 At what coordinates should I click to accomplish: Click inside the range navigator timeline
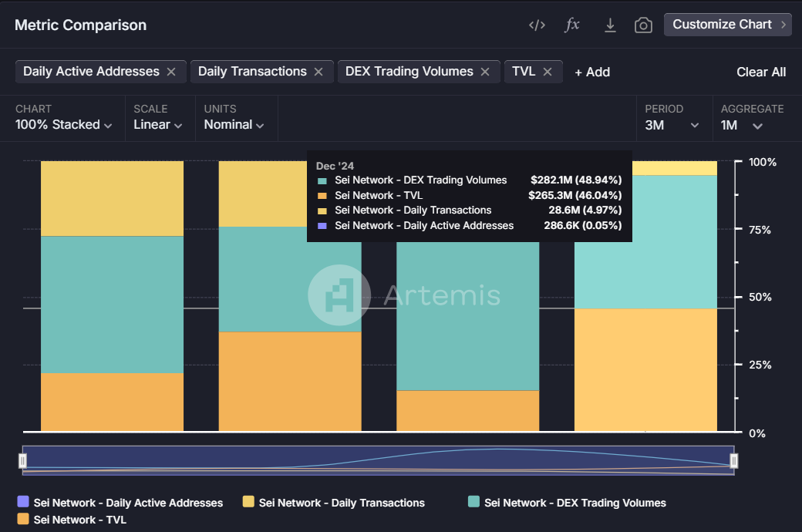pyautogui.click(x=379, y=460)
